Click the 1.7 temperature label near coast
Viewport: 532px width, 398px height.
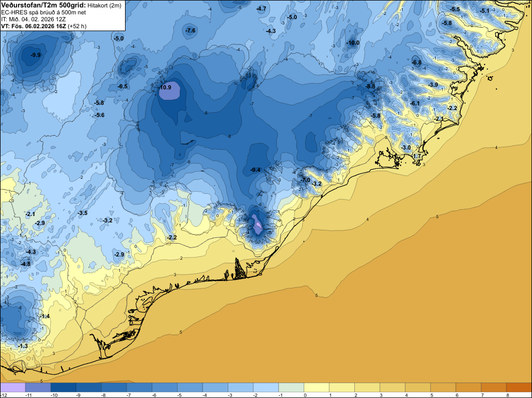point(417,156)
